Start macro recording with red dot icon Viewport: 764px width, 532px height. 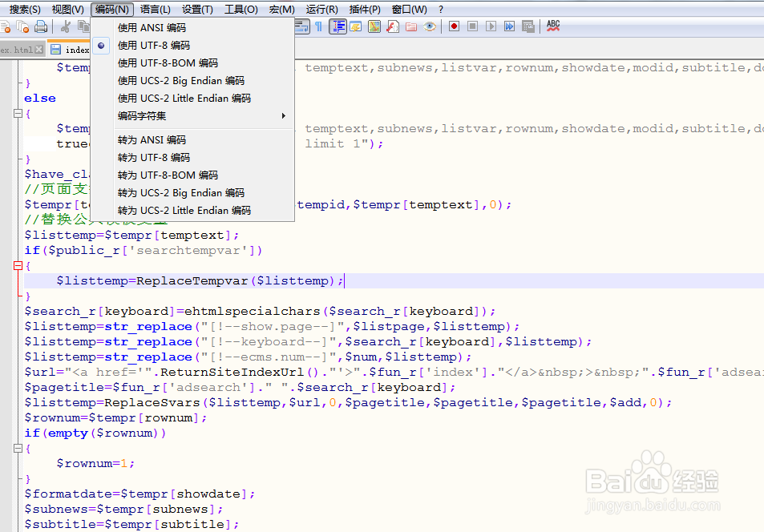tap(454, 26)
